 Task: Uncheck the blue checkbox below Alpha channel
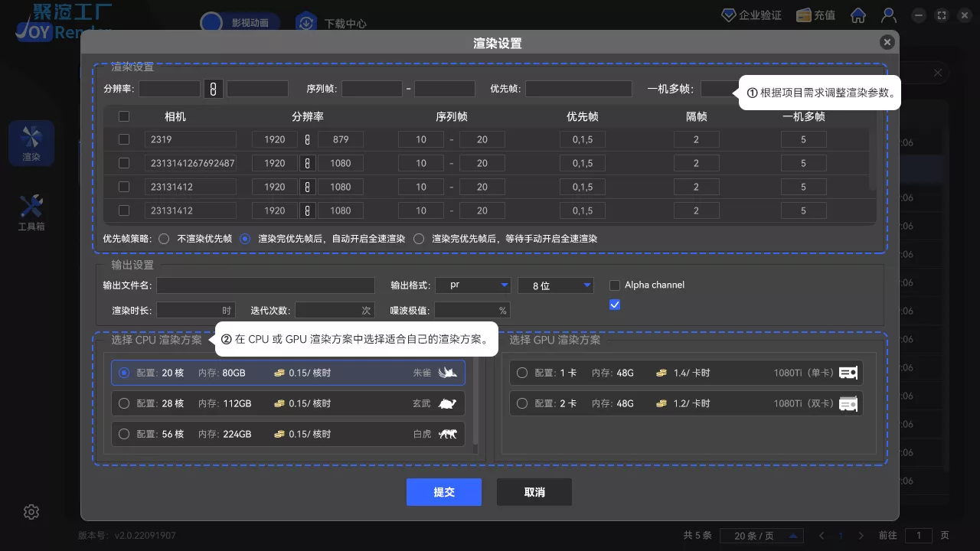(614, 305)
